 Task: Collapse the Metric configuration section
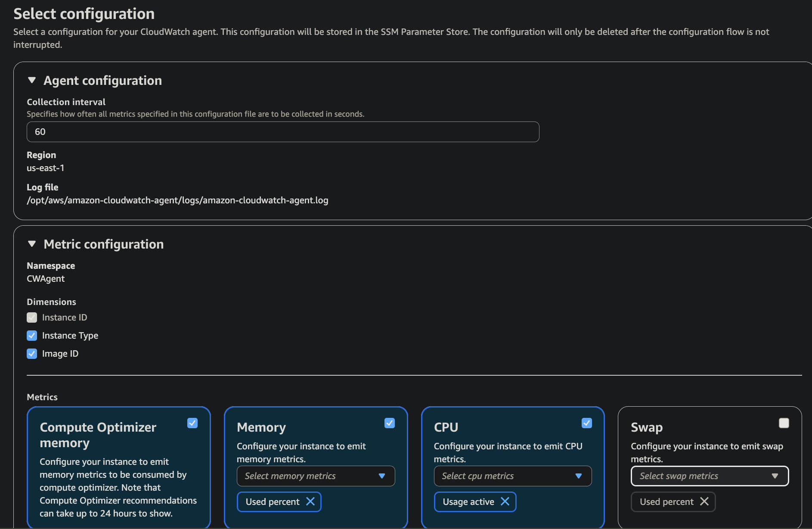point(32,244)
